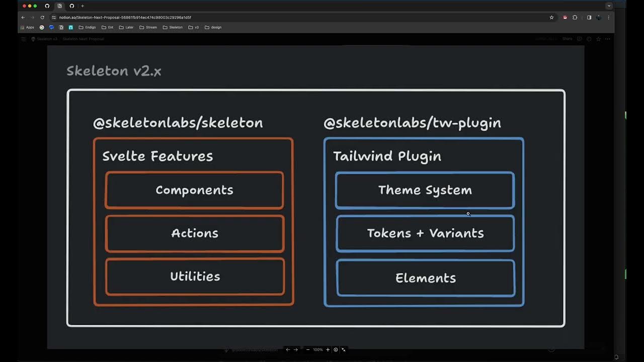This screenshot has width=644, height=362.
Task: Open the Extensions puzzle menu
Action: tap(575, 17)
